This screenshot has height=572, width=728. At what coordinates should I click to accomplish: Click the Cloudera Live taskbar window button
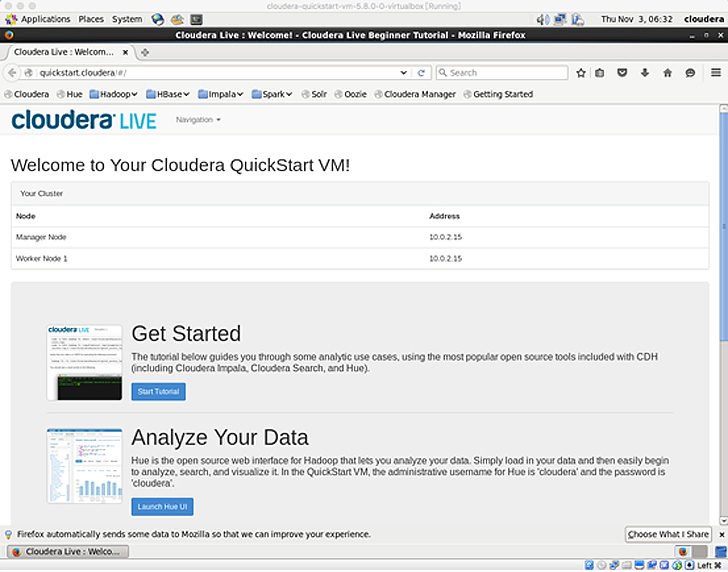click(x=68, y=552)
